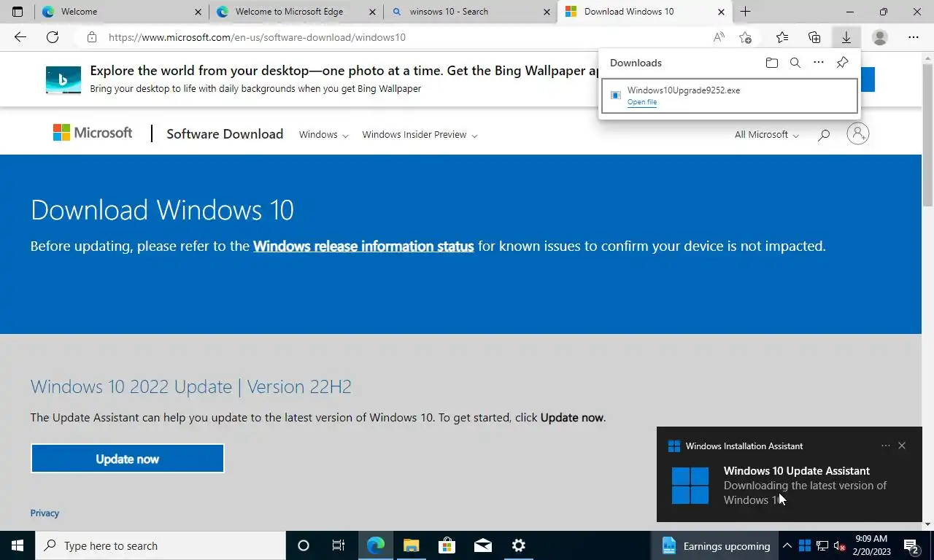Click the Windows Installation Assistant tray icon
This screenshot has height=560, width=934.
(804, 545)
